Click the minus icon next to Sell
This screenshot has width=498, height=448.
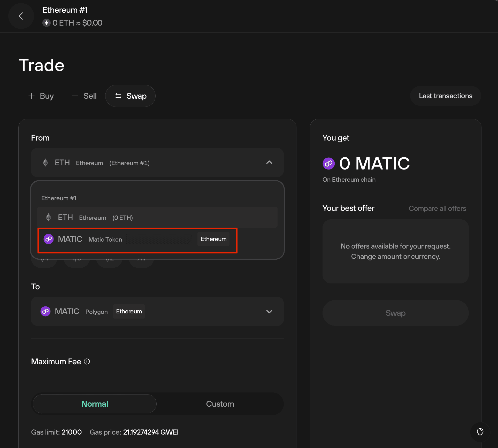click(x=75, y=96)
